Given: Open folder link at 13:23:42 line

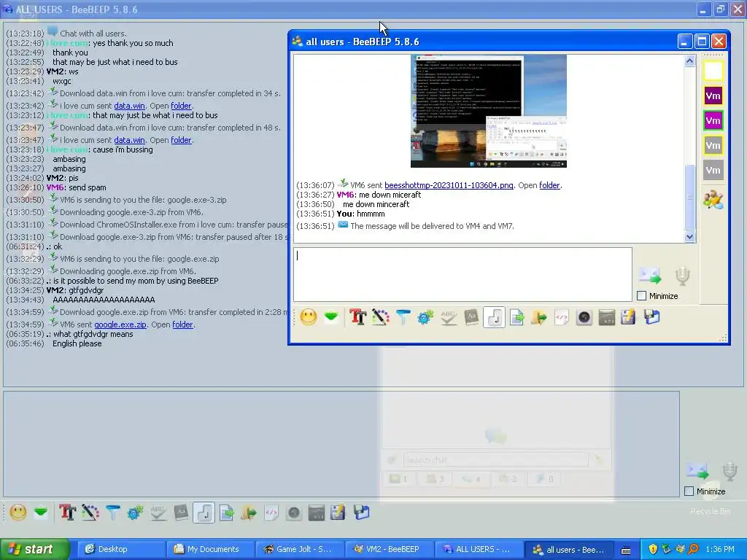Looking at the screenshot, I should coord(181,106).
